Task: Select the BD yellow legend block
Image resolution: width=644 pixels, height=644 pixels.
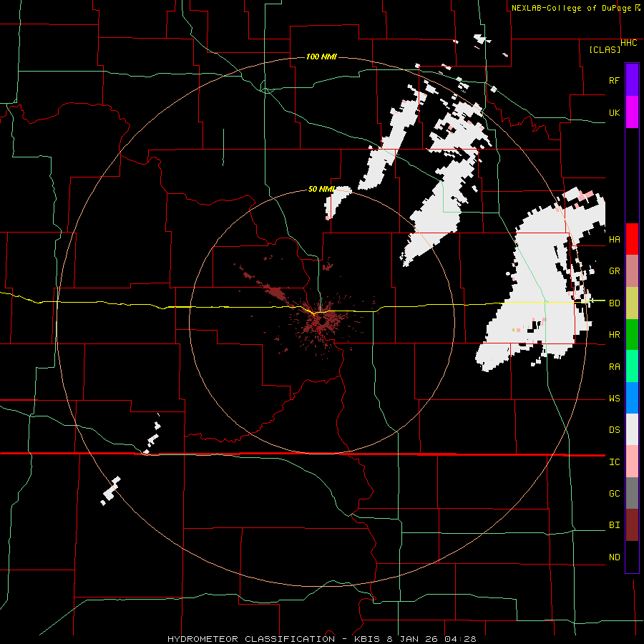Action: point(632,303)
